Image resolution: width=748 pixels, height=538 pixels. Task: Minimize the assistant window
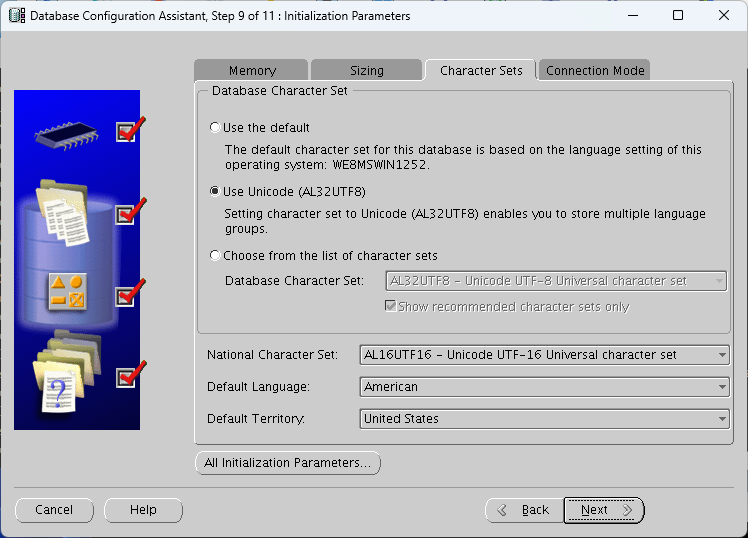click(x=633, y=15)
